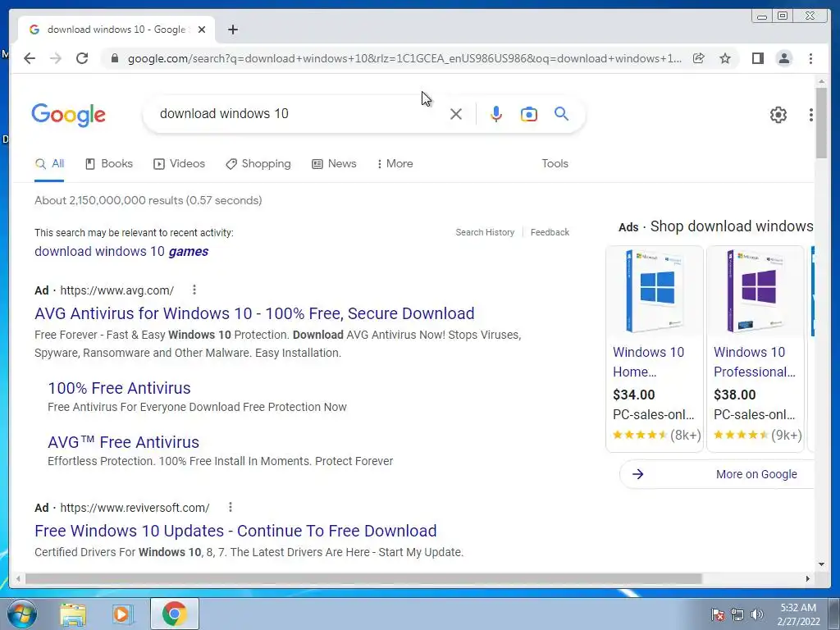Open Windows Explorer from the taskbar
Image resolution: width=840 pixels, height=630 pixels.
click(x=73, y=614)
